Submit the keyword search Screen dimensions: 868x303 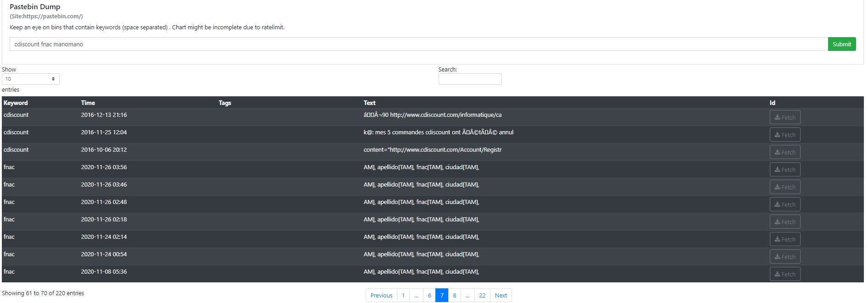841,44
